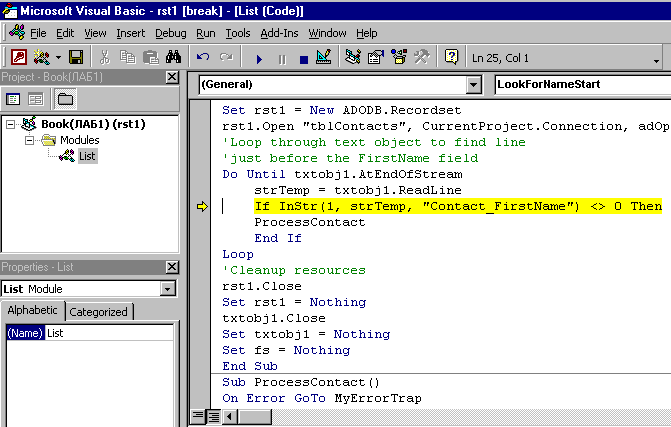Click the (Name) property value field
The image size is (671, 427).
pyautogui.click(x=110, y=333)
